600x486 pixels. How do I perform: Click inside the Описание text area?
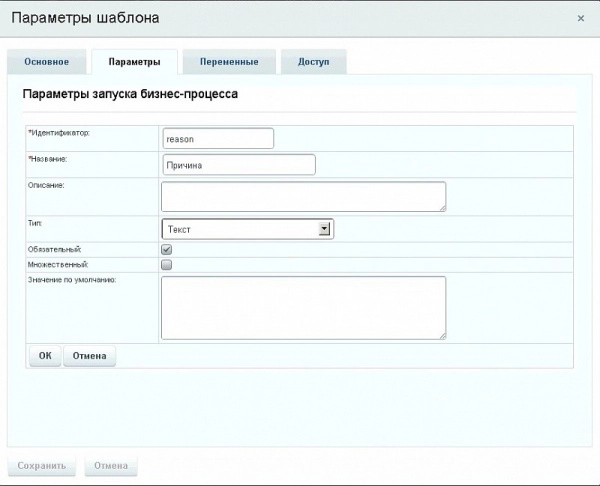pyautogui.click(x=302, y=196)
